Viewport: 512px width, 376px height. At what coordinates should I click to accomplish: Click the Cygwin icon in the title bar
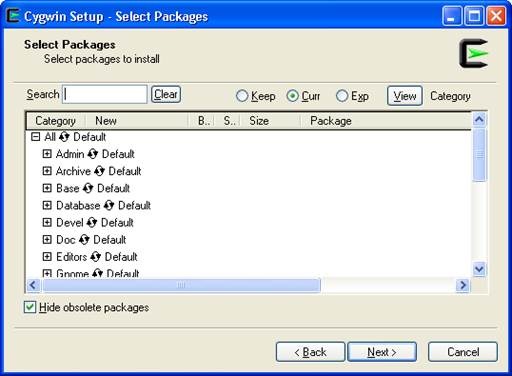13,16
